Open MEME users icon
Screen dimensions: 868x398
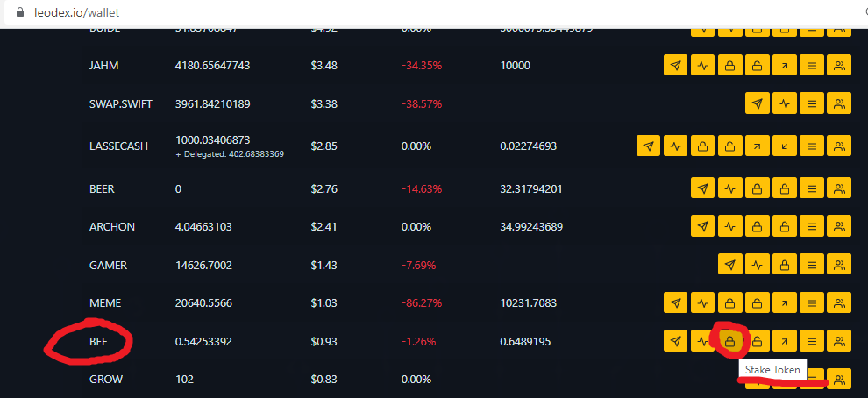[x=839, y=302]
